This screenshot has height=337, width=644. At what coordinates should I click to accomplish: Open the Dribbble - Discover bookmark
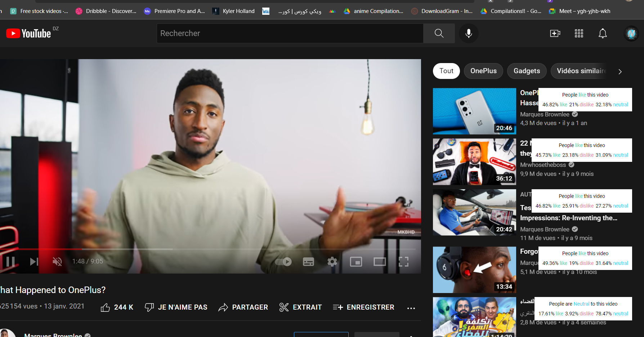106,11
